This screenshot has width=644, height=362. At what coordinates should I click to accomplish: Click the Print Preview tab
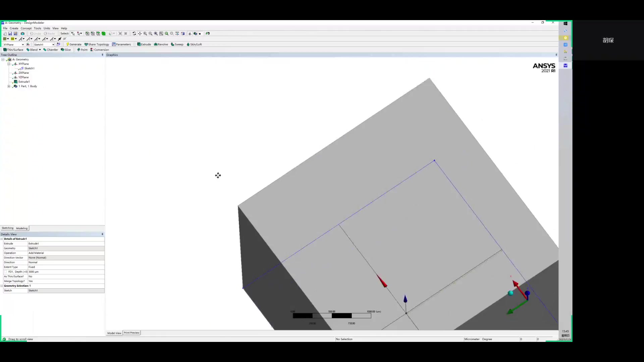(x=131, y=333)
